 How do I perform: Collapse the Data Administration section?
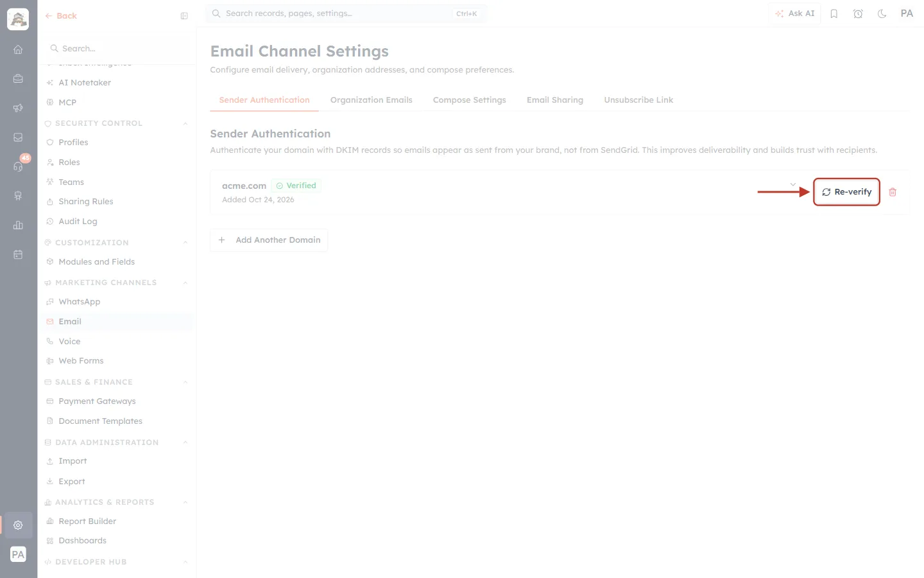point(185,442)
